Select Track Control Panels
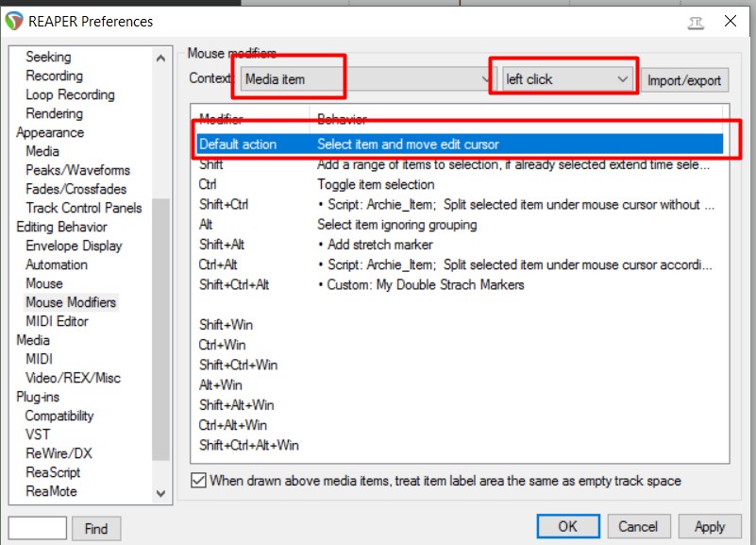 pyautogui.click(x=84, y=208)
